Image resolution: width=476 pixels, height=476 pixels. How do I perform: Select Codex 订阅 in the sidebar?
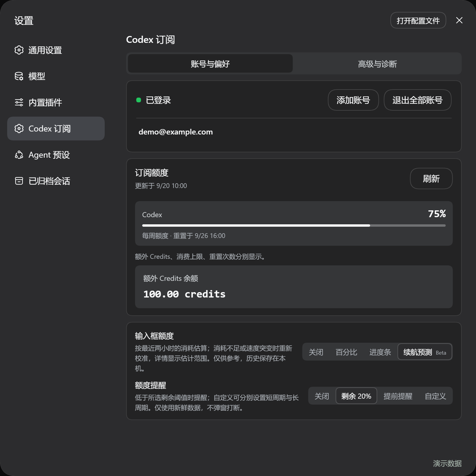point(56,129)
